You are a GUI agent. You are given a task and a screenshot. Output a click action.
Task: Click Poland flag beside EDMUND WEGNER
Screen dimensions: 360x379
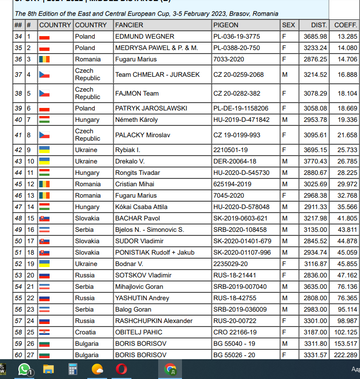click(44, 37)
